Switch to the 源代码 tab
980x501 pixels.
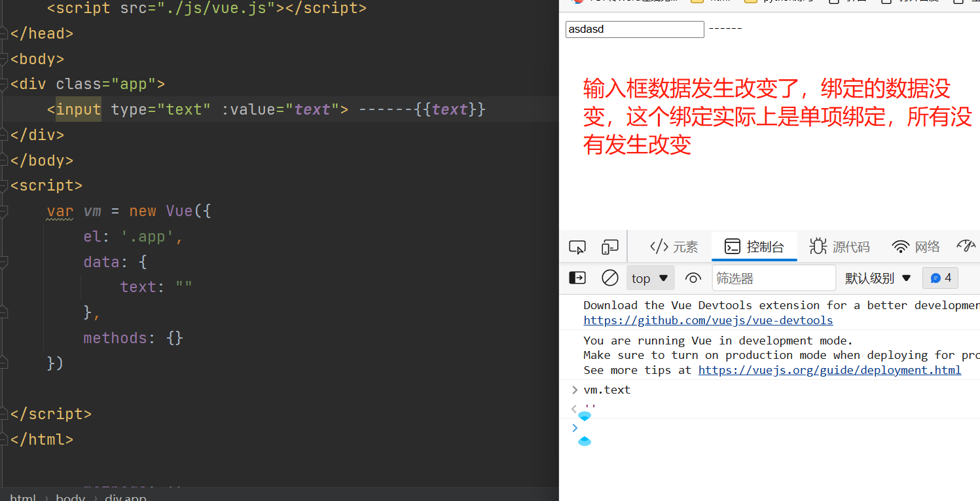[x=840, y=247]
